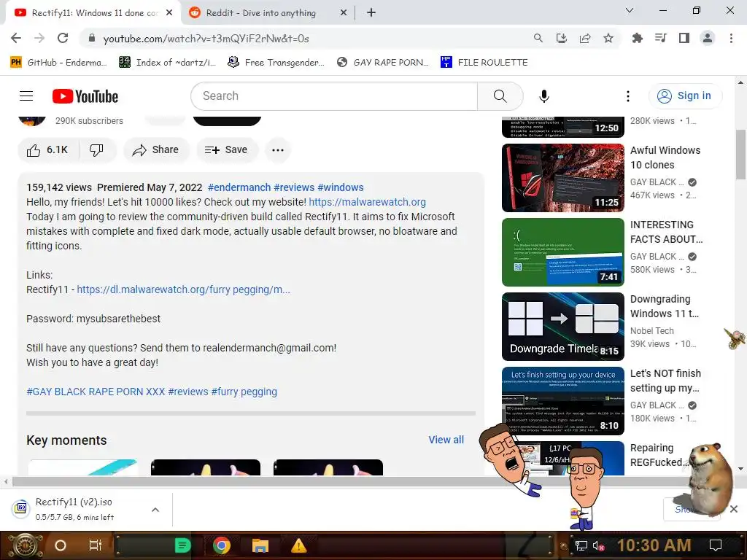
Task: Open Chrome from the taskbar
Action: coord(222,545)
